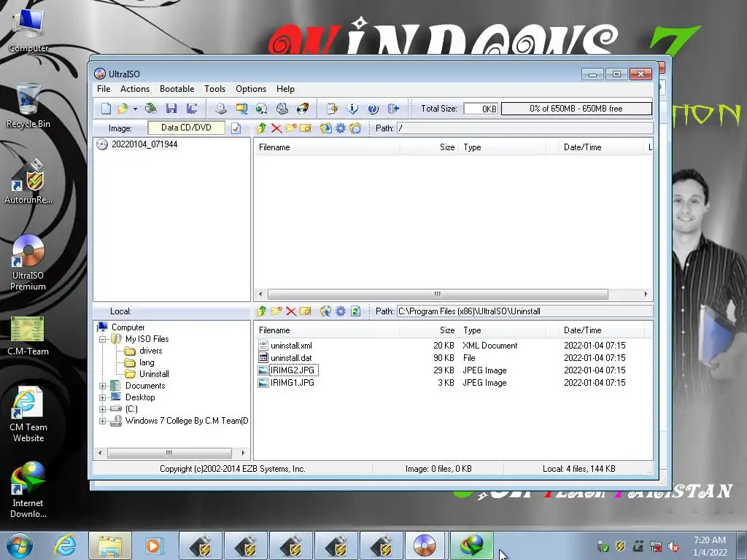Click the Mount to Virtual Drive icon
The width and height of the screenshot is (747, 560).
tap(282, 109)
